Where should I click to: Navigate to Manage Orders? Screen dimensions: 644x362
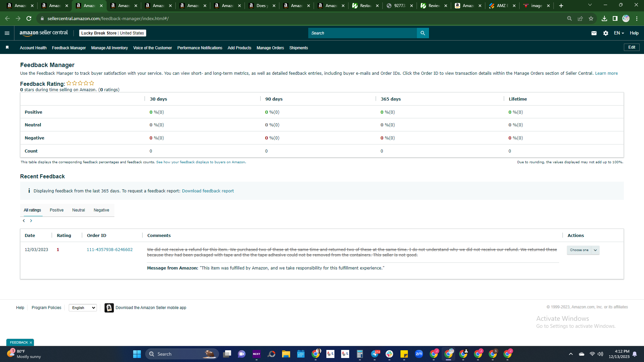[x=270, y=48]
